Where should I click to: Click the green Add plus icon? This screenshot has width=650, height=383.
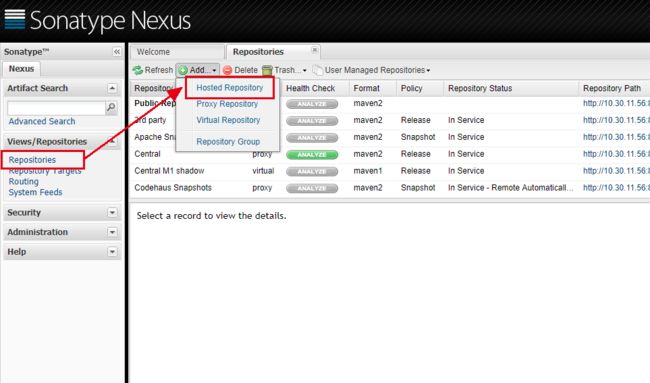183,70
